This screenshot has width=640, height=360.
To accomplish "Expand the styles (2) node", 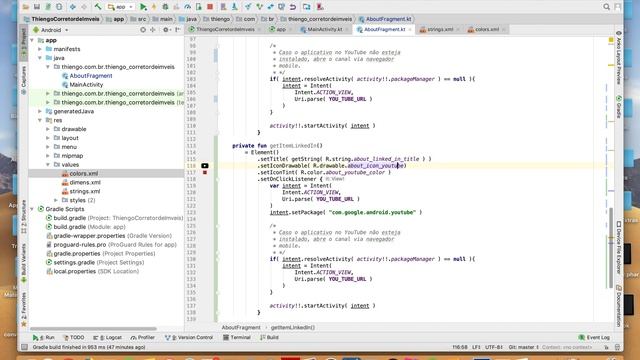I will click(x=56, y=200).
